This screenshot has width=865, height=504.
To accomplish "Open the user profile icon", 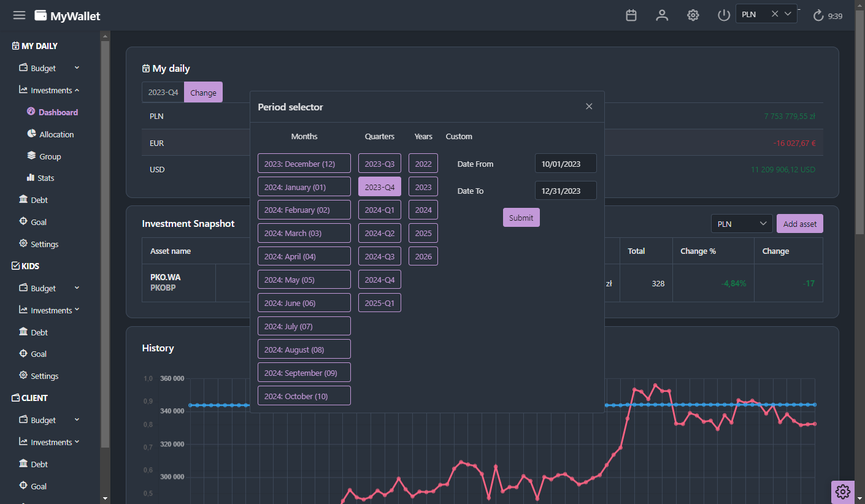I will coord(662,15).
